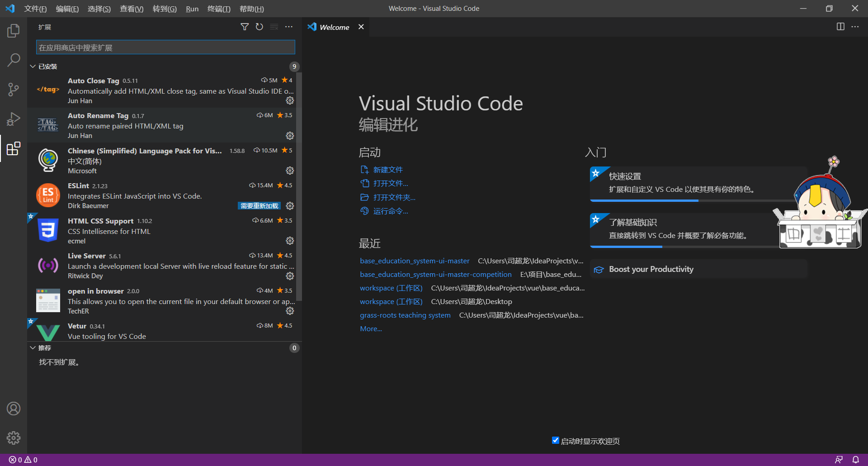868x466 pixels.
Task: Open the Selection menu
Action: pos(99,9)
